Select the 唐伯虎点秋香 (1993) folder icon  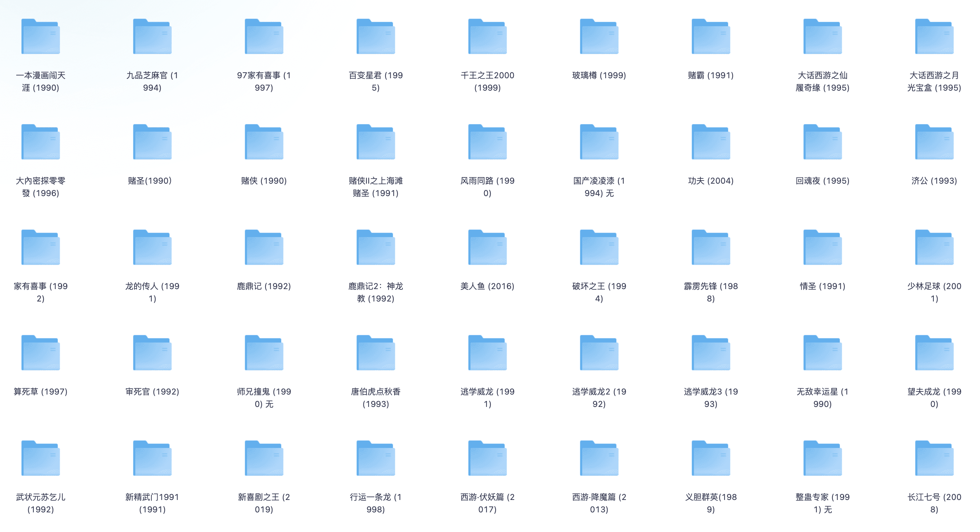click(376, 352)
